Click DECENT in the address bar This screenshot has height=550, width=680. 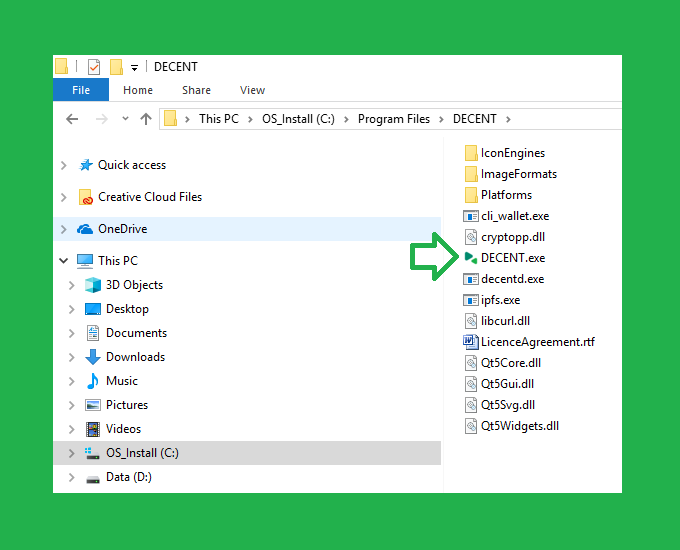475,119
